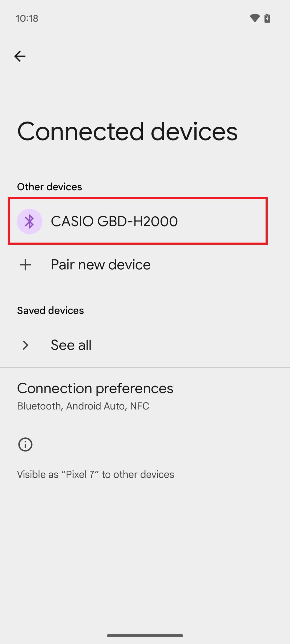Tap the plus icon to pair device
Image resolution: width=290 pixels, height=644 pixels.
(x=26, y=265)
